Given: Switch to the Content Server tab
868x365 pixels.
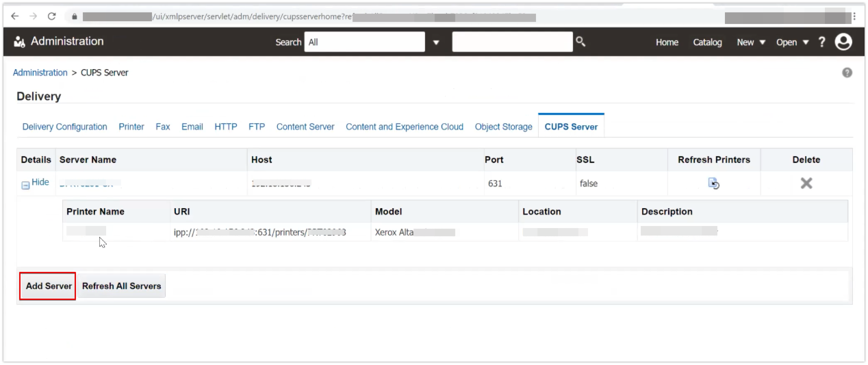Looking at the screenshot, I should (x=305, y=127).
